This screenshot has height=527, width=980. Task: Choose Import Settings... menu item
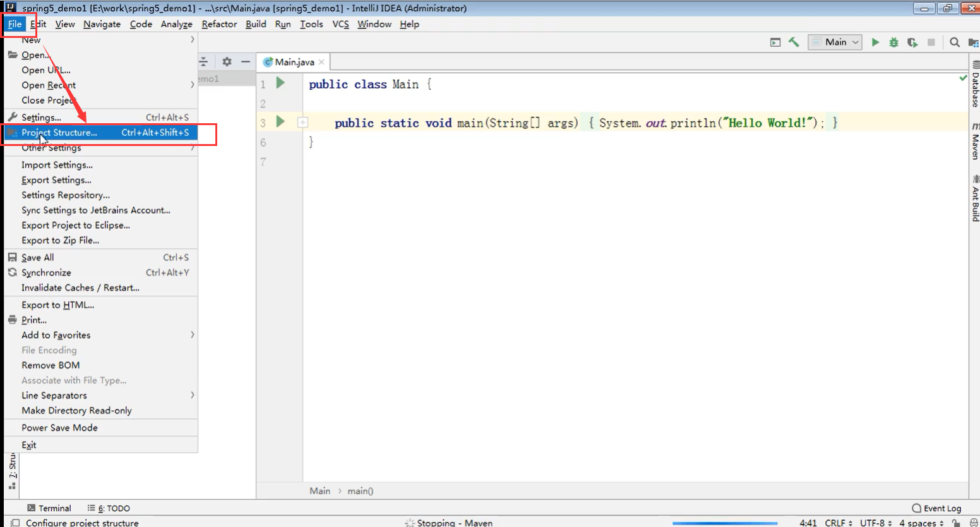(101, 165)
